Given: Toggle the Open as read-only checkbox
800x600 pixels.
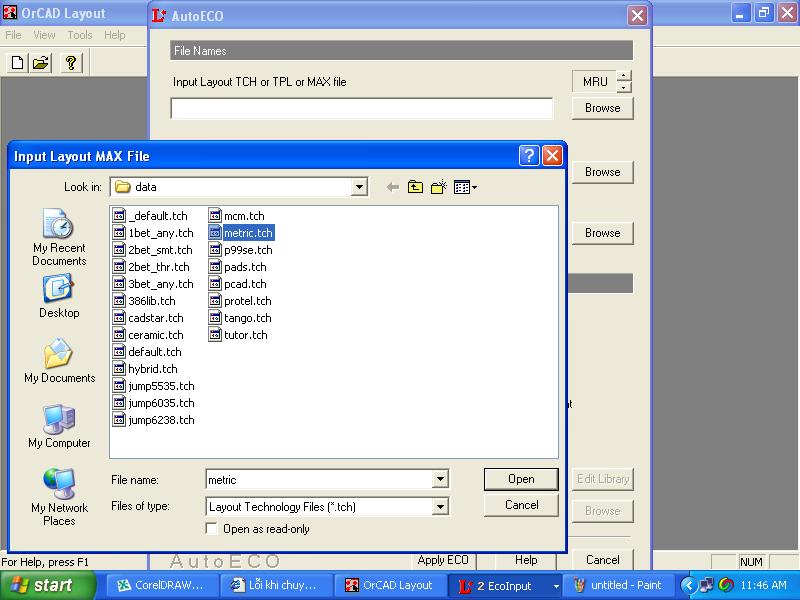Looking at the screenshot, I should point(211,528).
